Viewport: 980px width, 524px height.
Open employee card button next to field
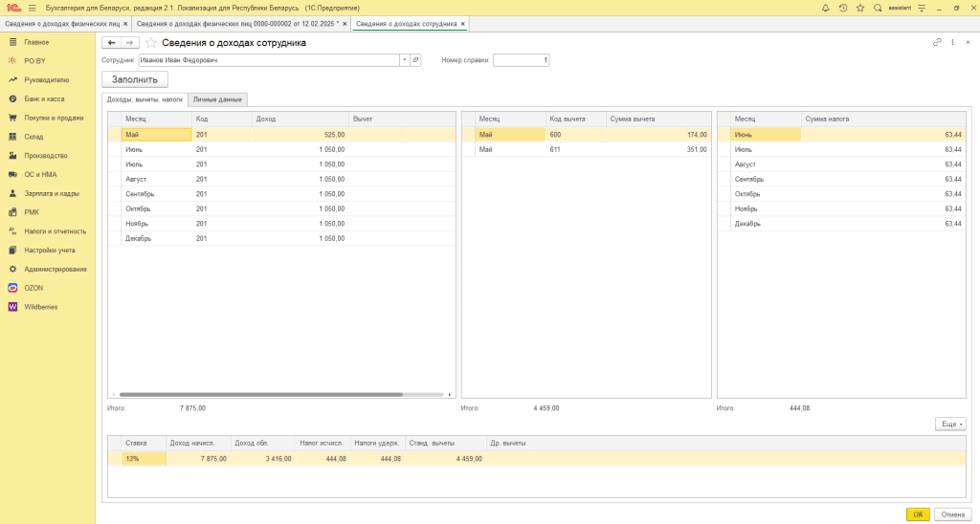click(415, 60)
